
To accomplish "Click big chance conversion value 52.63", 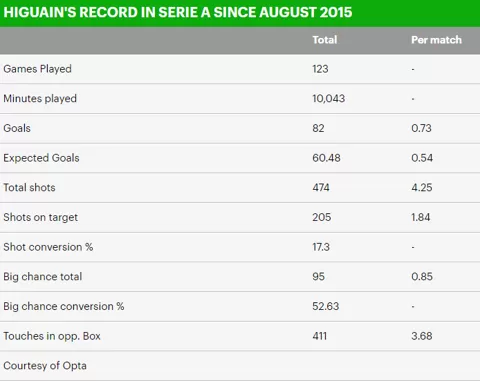I will (326, 306).
